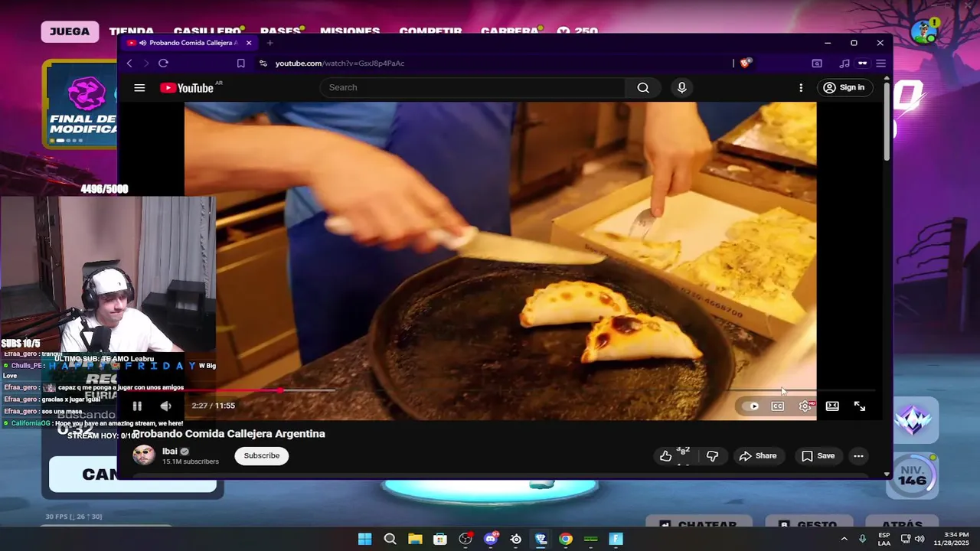This screenshot has width=980, height=551.
Task: Open the browser hamburger main menu
Action: tap(880, 64)
